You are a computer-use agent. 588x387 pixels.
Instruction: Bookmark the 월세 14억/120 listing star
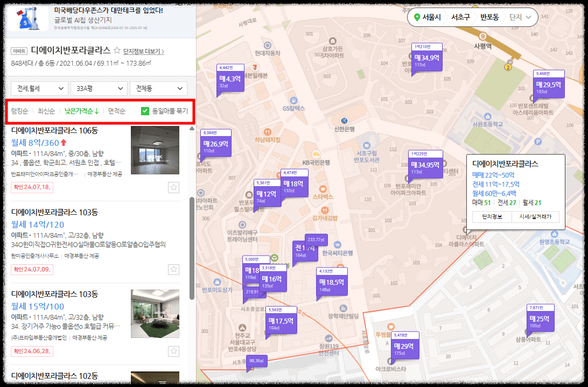click(173, 269)
